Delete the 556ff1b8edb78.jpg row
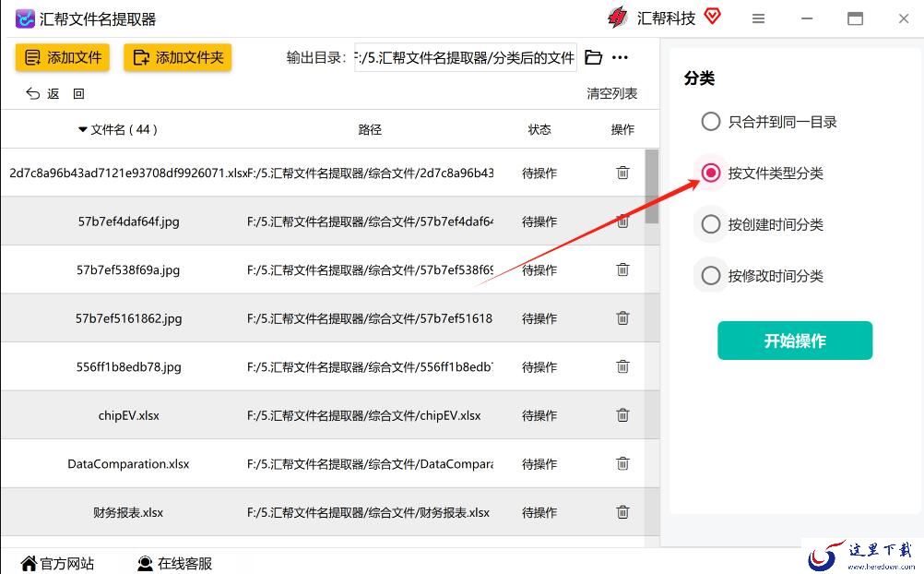The image size is (924, 574). (622, 366)
